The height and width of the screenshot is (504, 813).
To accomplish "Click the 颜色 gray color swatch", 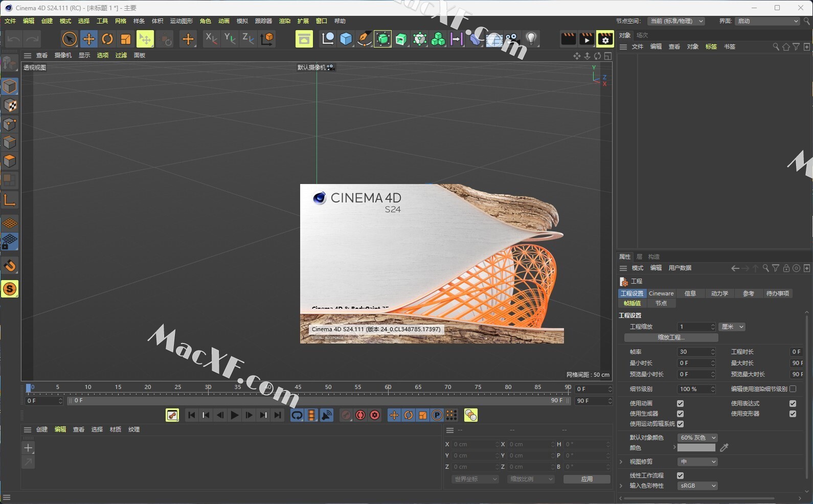I will click(696, 448).
